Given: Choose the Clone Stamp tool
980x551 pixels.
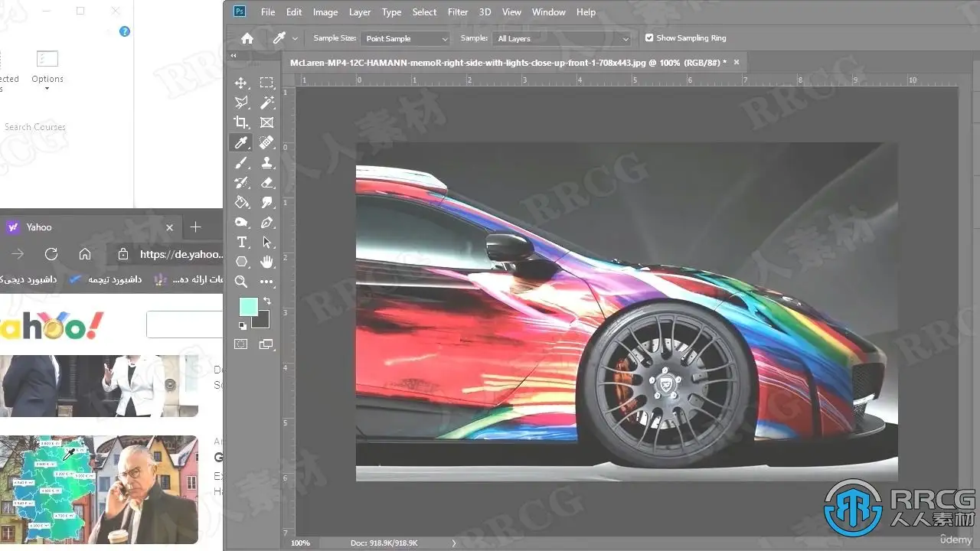Looking at the screenshot, I should [266, 162].
